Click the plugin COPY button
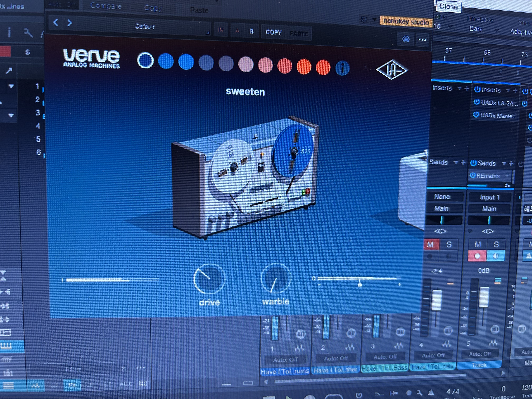532x399 pixels. click(x=274, y=32)
